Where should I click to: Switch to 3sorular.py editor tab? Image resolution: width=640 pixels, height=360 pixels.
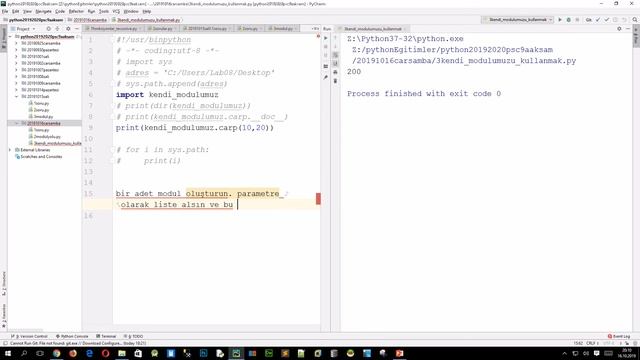pyautogui.click(x=162, y=29)
